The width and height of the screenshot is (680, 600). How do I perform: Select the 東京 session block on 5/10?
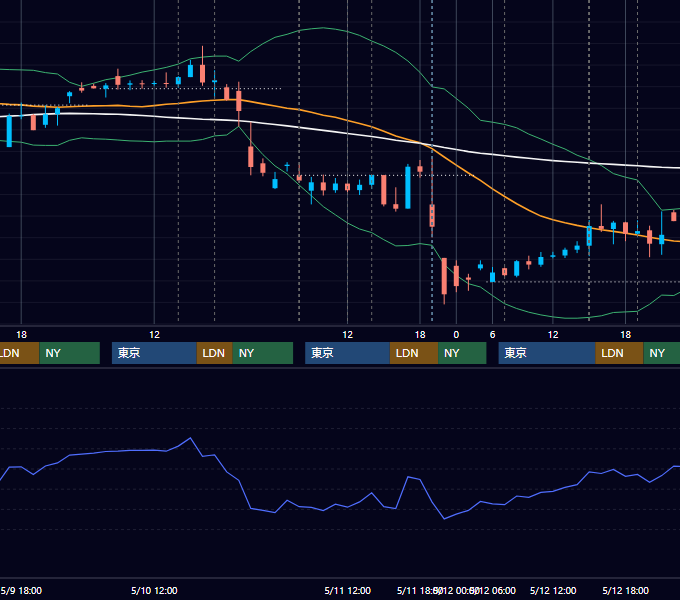(x=154, y=353)
